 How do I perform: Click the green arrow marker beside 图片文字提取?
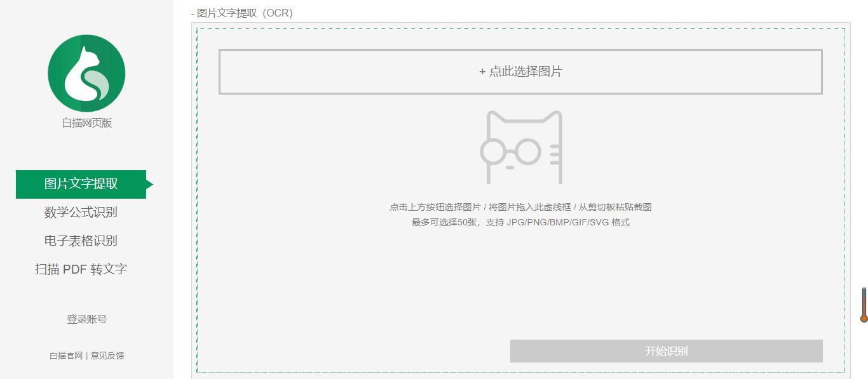150,184
